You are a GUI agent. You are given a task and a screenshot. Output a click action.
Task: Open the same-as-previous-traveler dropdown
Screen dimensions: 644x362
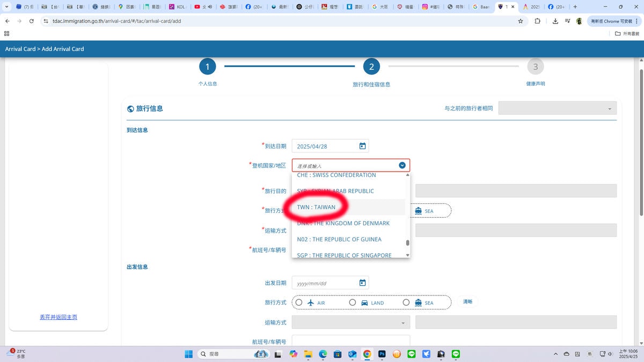point(557,108)
